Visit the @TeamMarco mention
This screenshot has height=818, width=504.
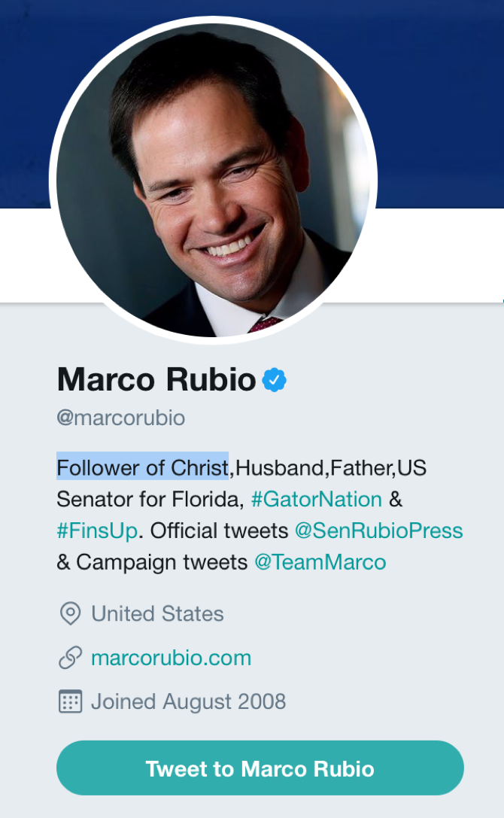320,562
